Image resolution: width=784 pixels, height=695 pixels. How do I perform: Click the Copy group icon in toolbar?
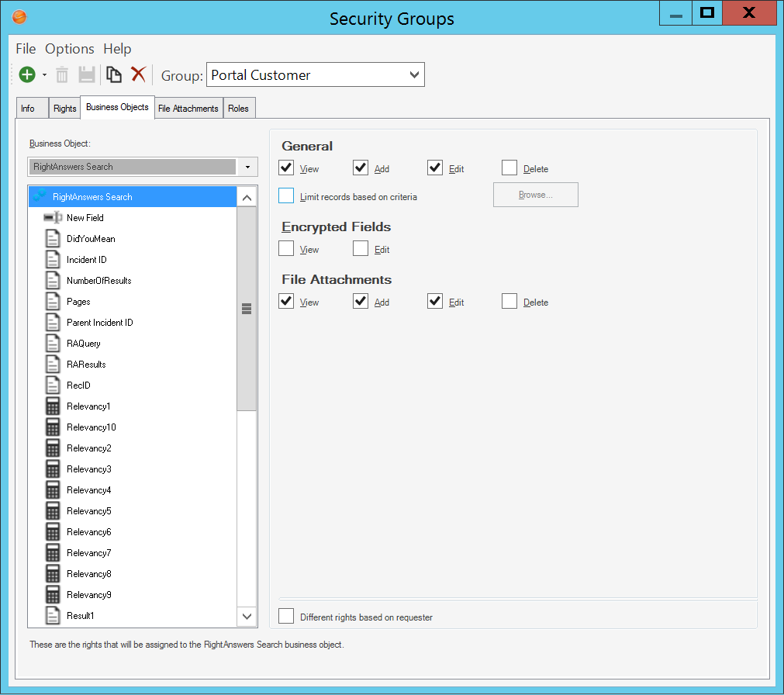pos(114,74)
